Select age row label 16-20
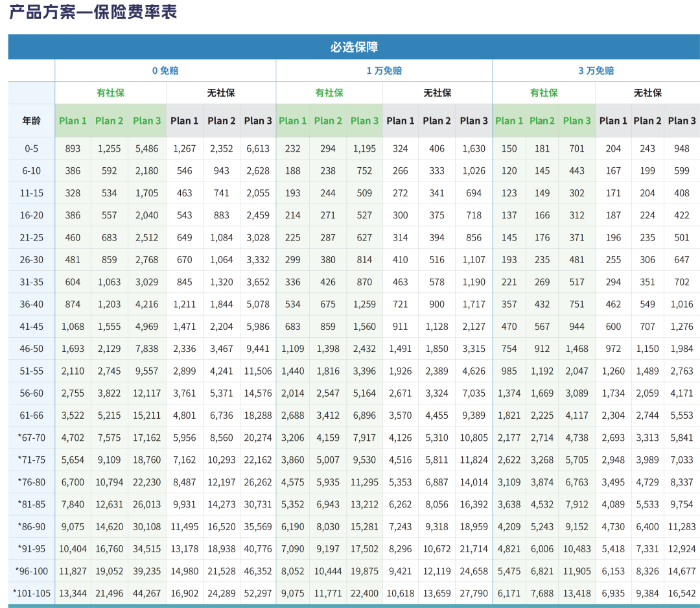 coord(31,215)
